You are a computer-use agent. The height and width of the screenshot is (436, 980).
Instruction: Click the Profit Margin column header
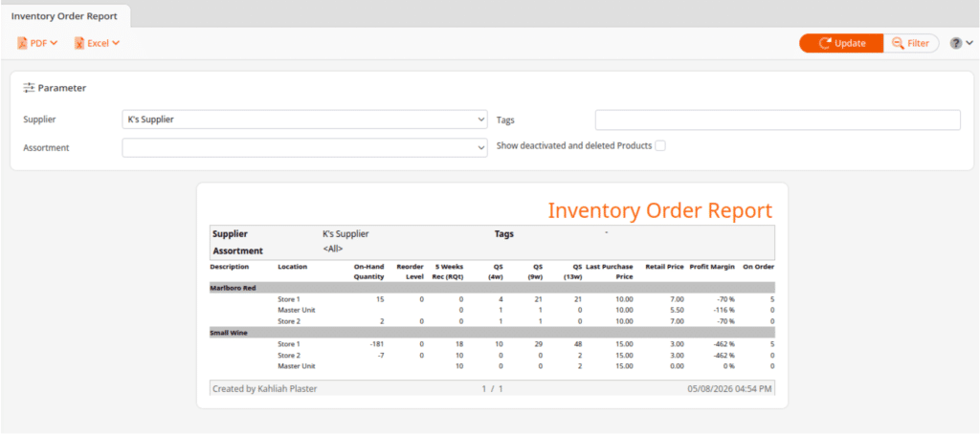[x=712, y=267]
